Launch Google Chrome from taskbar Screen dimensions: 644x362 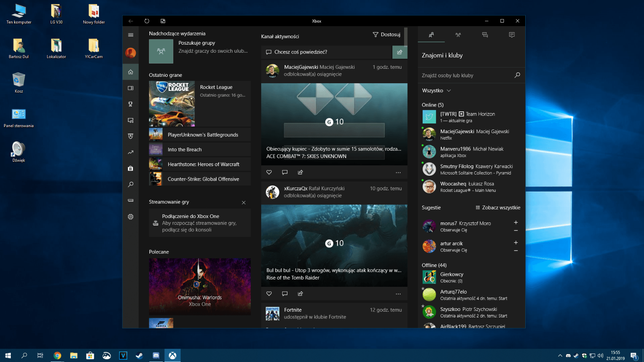click(x=57, y=356)
